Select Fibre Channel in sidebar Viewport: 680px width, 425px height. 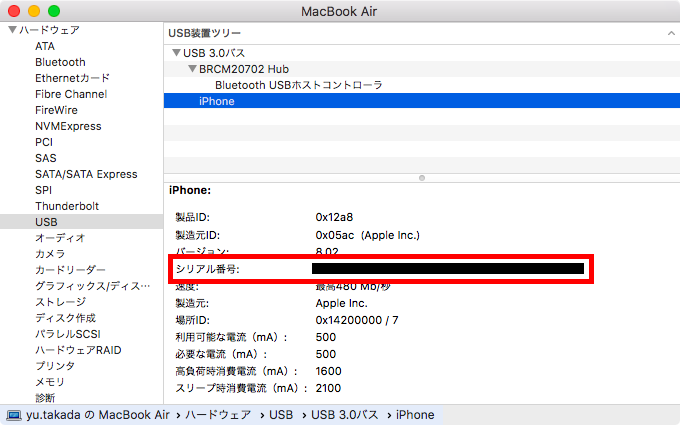pyautogui.click(x=71, y=94)
